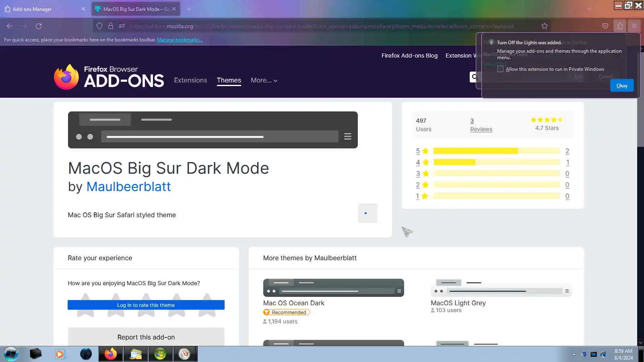View the 3 Reviews link
The image size is (644, 362).
click(481, 125)
